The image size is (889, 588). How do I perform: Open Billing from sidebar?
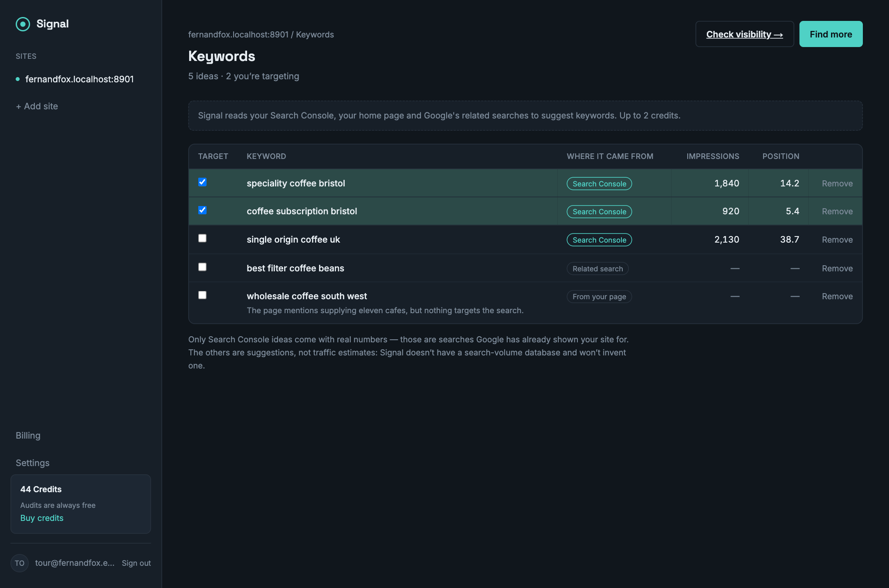click(28, 436)
